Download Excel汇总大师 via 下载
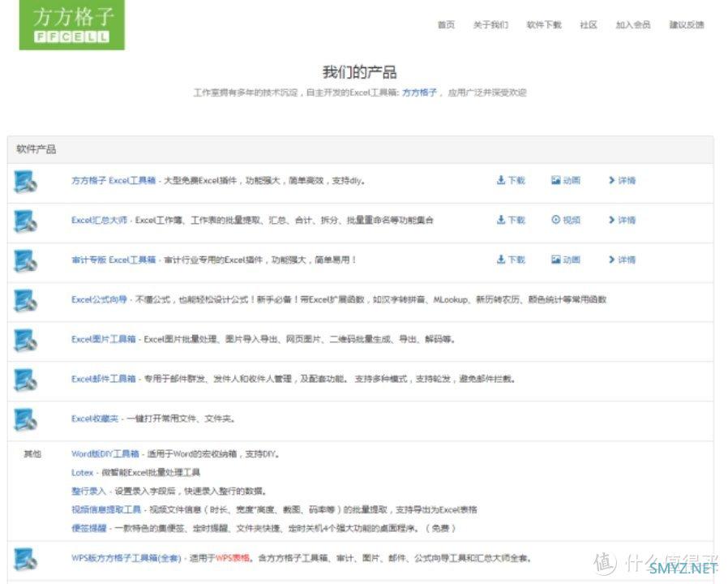The height and width of the screenshot is (584, 728). click(x=511, y=220)
